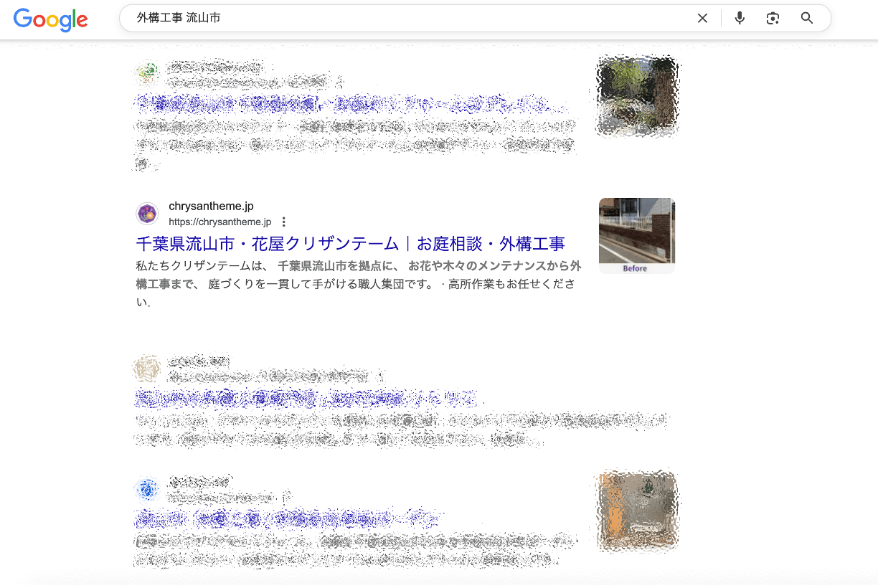Open the blurred blue title of the third result
The image size is (878, 588).
pyautogui.click(x=308, y=398)
